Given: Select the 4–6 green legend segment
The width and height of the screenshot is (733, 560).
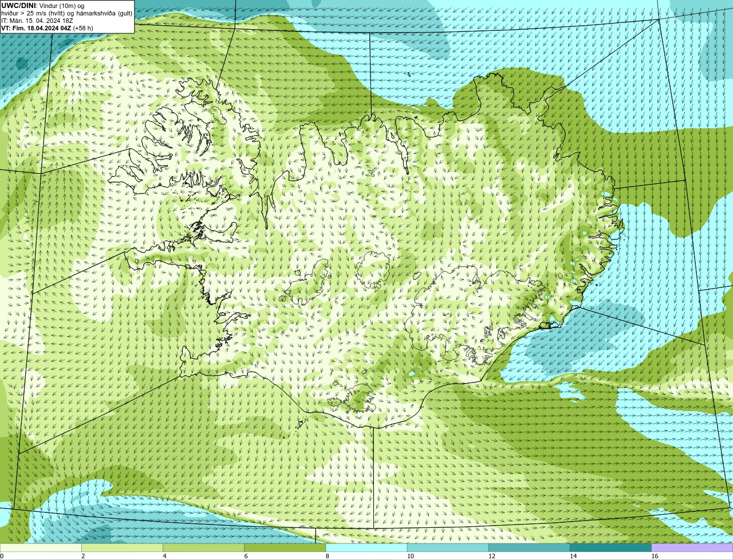Looking at the screenshot, I should click(x=204, y=548).
